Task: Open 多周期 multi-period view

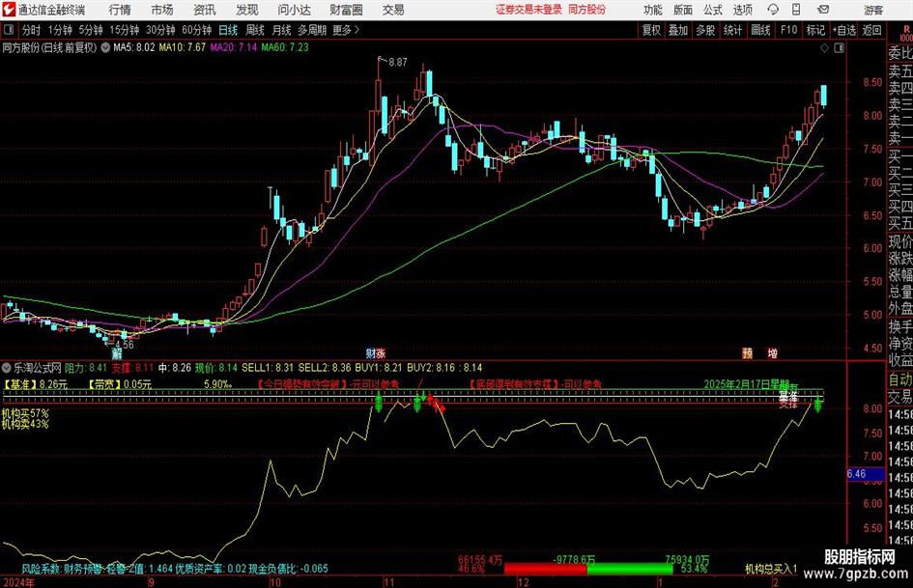Action: coord(312,30)
